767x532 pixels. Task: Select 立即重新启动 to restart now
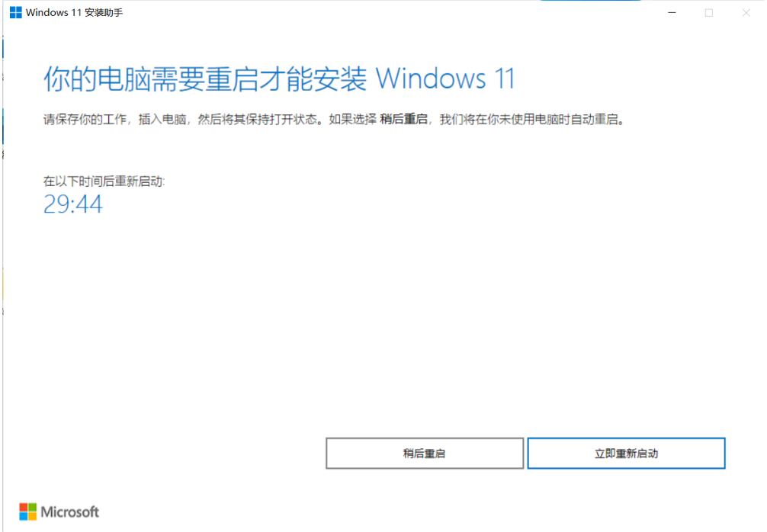[x=626, y=453]
